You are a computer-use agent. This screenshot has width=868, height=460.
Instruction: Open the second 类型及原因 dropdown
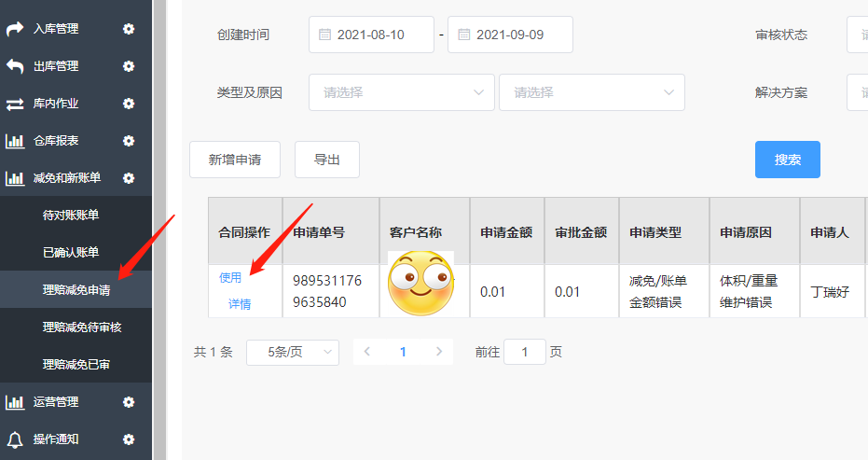(592, 92)
